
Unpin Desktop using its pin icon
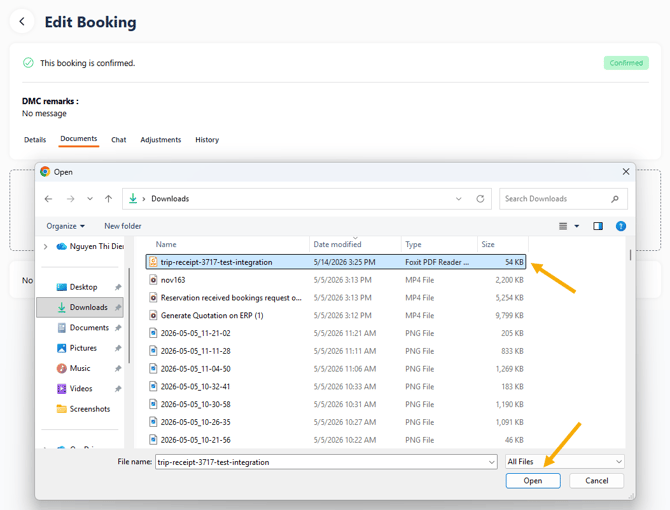pyautogui.click(x=118, y=287)
